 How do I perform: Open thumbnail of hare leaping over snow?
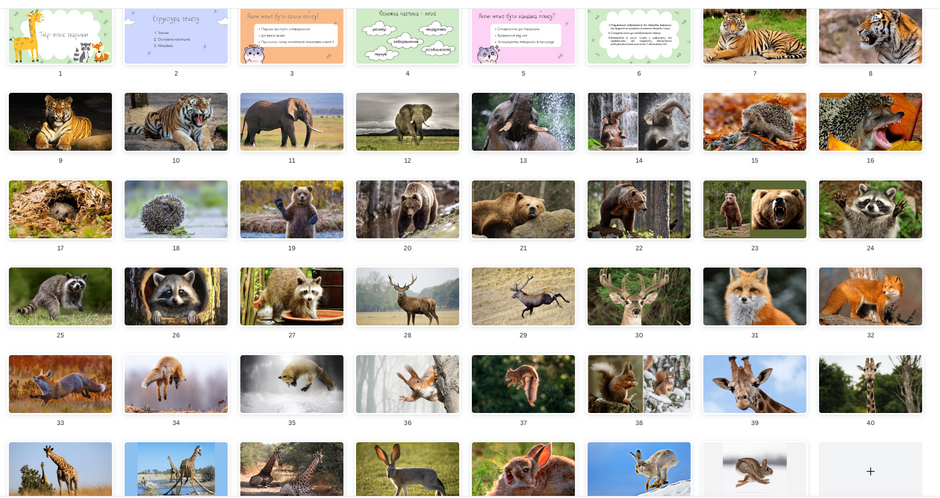pyautogui.click(x=638, y=470)
